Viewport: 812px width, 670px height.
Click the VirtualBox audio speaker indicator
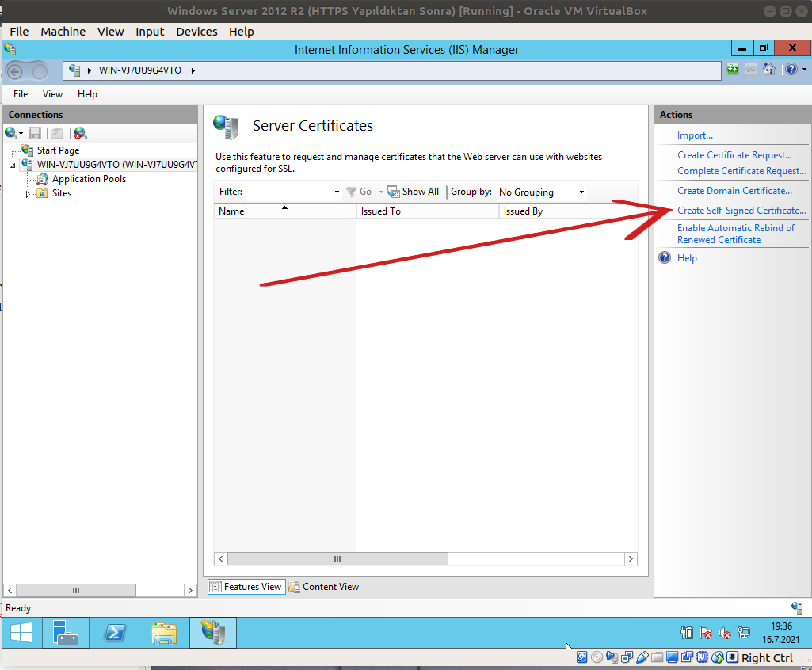[612, 657]
